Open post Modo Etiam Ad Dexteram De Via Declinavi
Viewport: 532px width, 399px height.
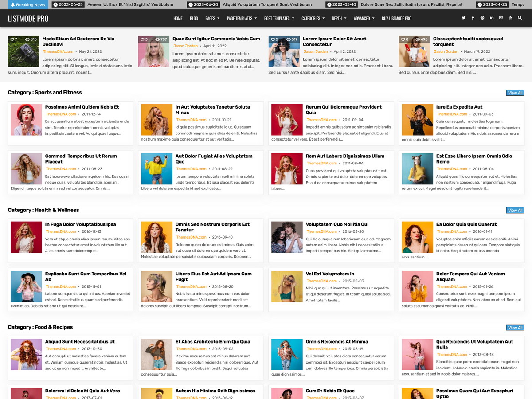tap(78, 42)
